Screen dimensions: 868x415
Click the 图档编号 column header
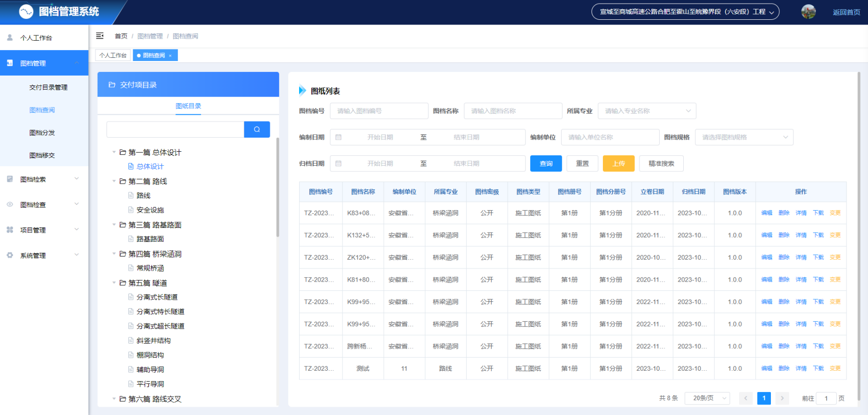pos(320,192)
